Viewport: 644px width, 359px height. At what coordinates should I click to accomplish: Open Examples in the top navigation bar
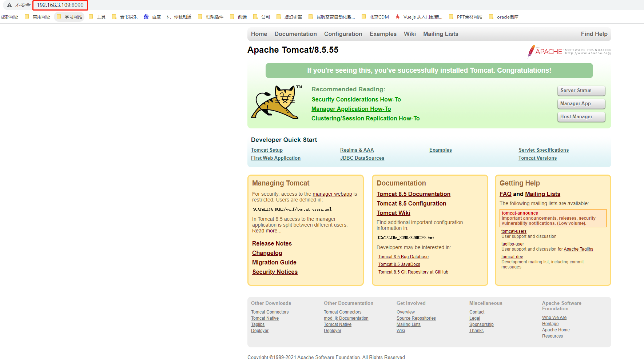click(383, 34)
